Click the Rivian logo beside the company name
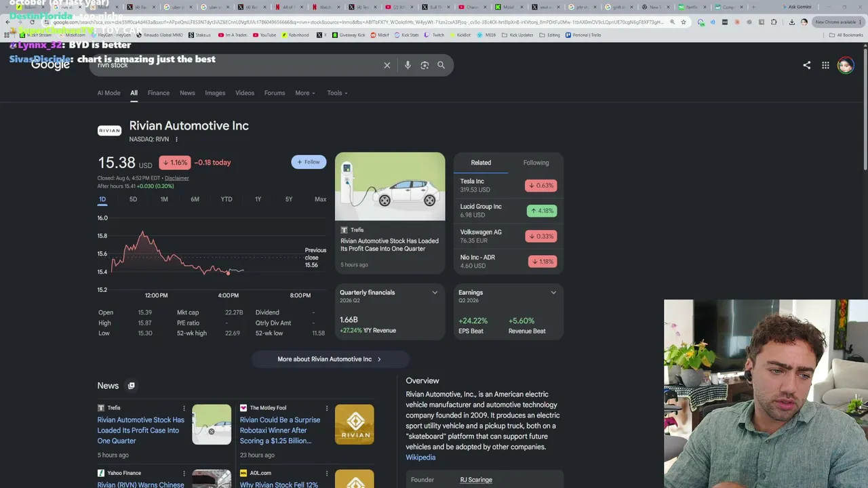868x488 pixels. pos(109,131)
